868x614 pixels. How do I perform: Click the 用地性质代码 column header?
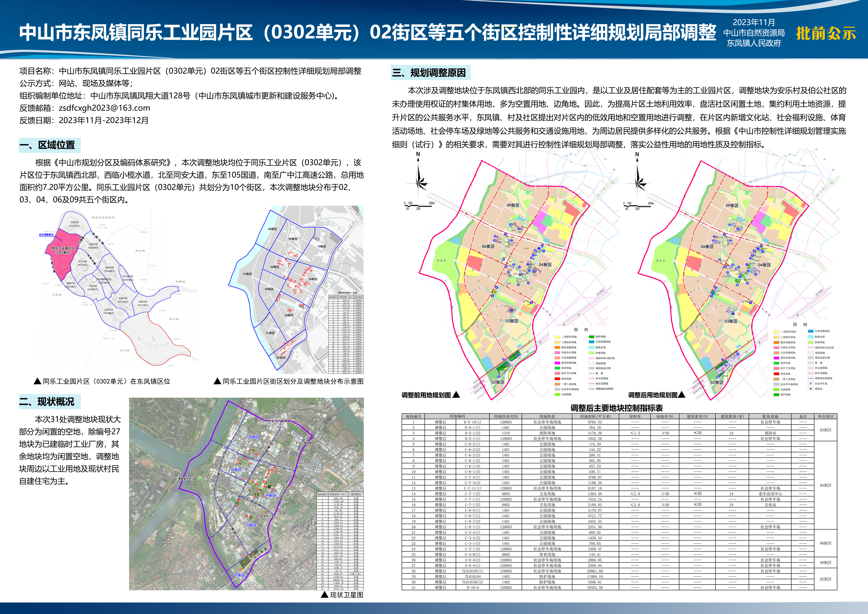(506, 416)
